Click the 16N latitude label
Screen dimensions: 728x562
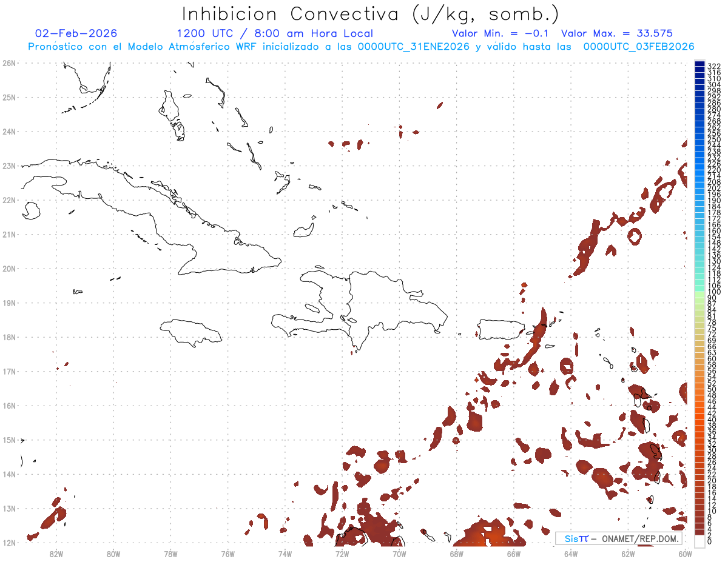click(8, 406)
